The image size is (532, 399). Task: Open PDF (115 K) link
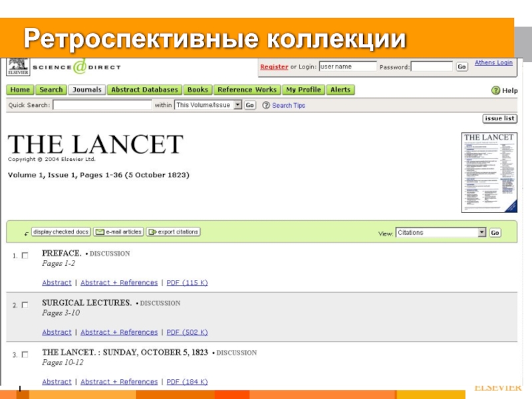(187, 283)
